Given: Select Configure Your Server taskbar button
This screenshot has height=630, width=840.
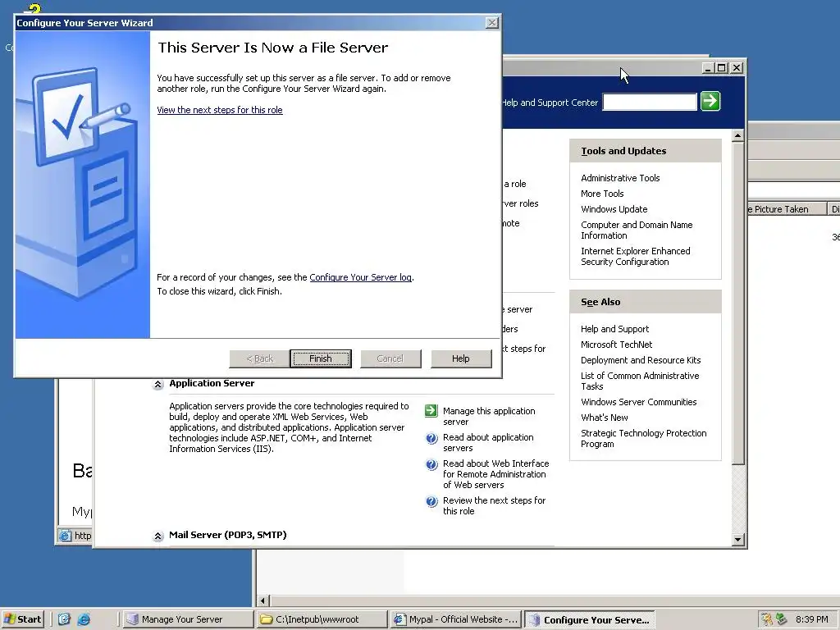Looking at the screenshot, I should point(589,619).
